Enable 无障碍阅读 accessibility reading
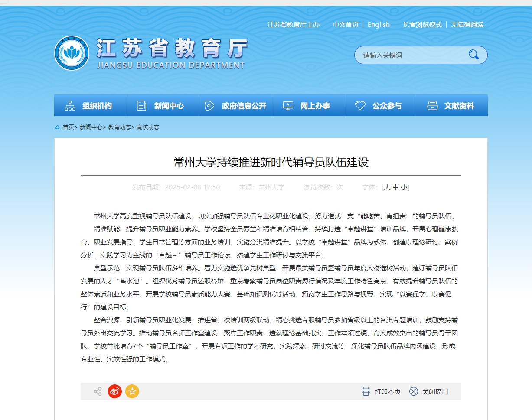 click(x=467, y=25)
